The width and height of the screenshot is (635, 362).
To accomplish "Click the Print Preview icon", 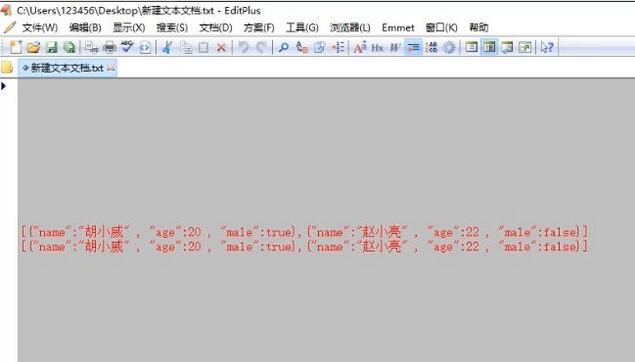I will coord(92,47).
